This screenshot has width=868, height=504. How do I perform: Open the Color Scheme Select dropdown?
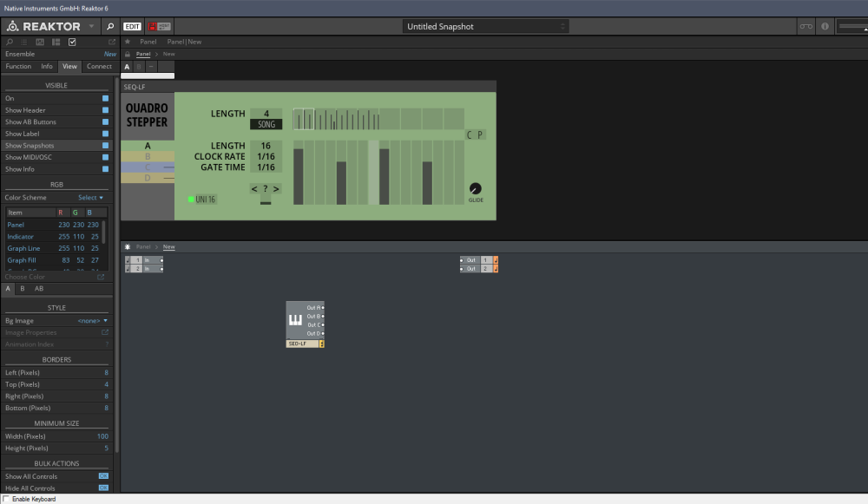point(90,198)
